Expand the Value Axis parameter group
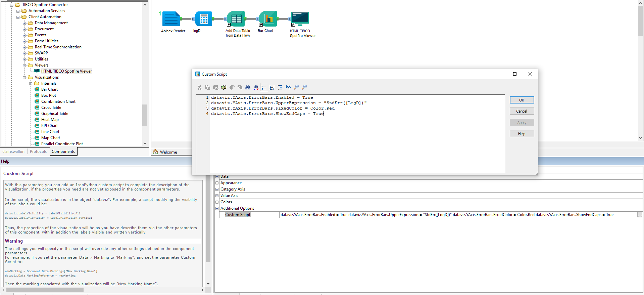Screen dimensions: 644x295 coord(217,196)
